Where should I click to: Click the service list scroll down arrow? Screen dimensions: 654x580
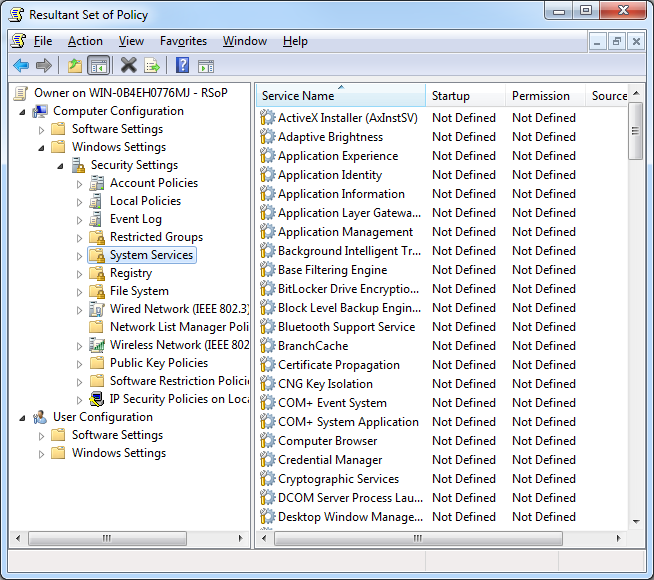(636, 521)
